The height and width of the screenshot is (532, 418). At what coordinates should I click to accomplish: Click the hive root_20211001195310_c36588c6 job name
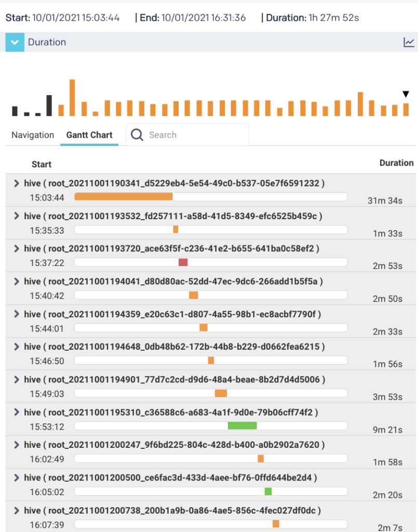[171, 412]
